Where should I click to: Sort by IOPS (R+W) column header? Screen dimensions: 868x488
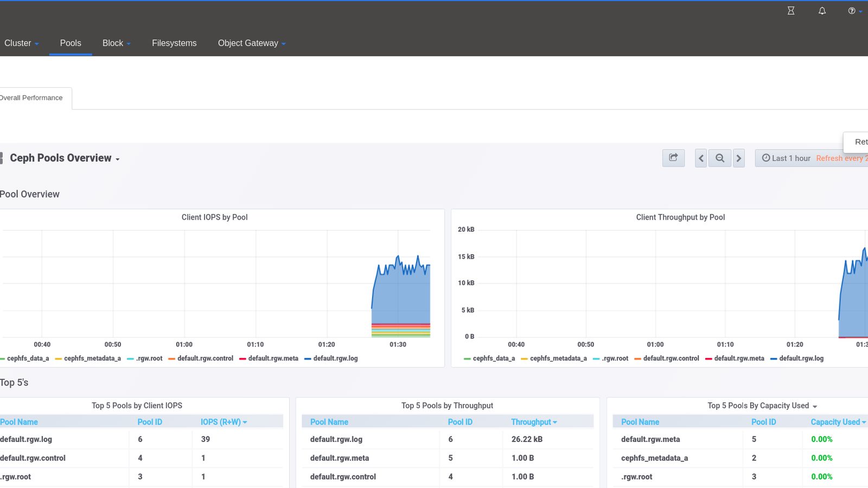pyautogui.click(x=224, y=422)
